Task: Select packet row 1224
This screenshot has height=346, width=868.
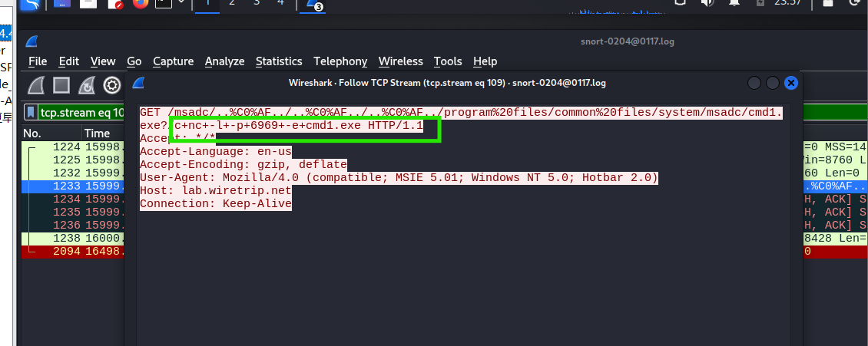Action: [74, 147]
